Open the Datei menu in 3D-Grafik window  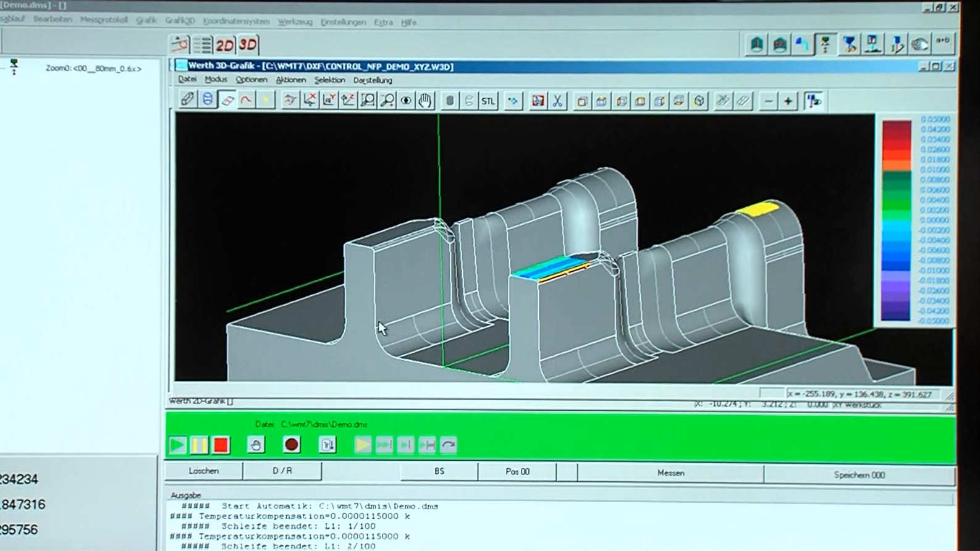click(187, 80)
